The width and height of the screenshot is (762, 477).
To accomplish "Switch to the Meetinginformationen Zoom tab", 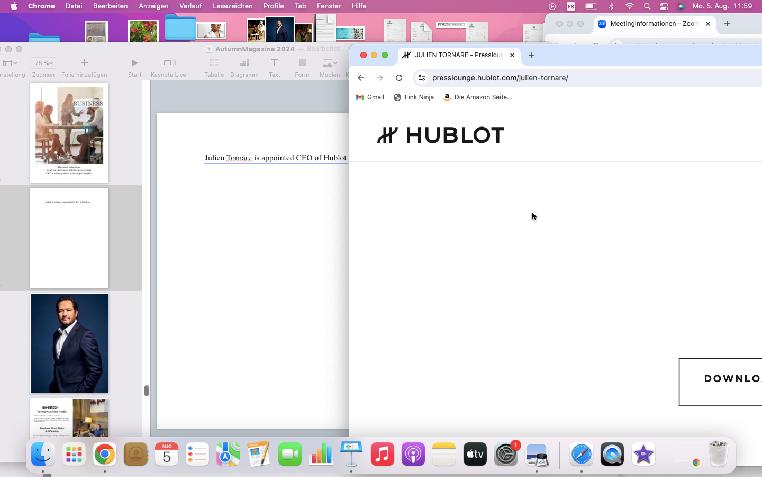I will [x=653, y=23].
